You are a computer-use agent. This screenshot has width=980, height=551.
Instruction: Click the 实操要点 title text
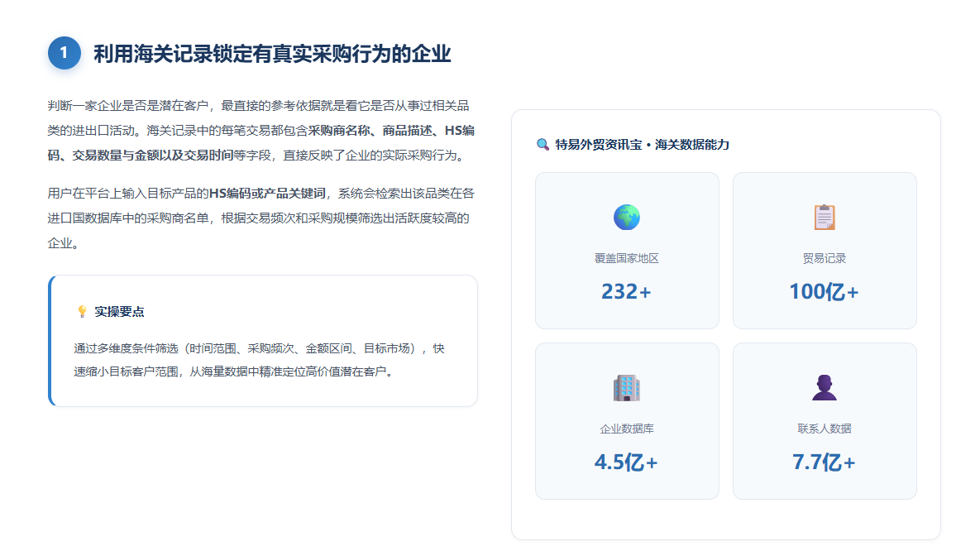[119, 311]
